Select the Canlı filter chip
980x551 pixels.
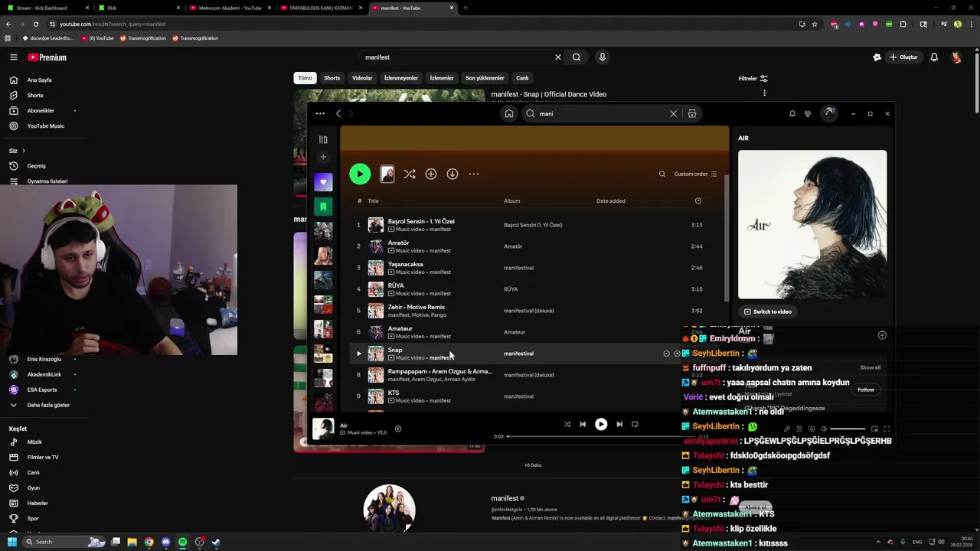pos(522,78)
